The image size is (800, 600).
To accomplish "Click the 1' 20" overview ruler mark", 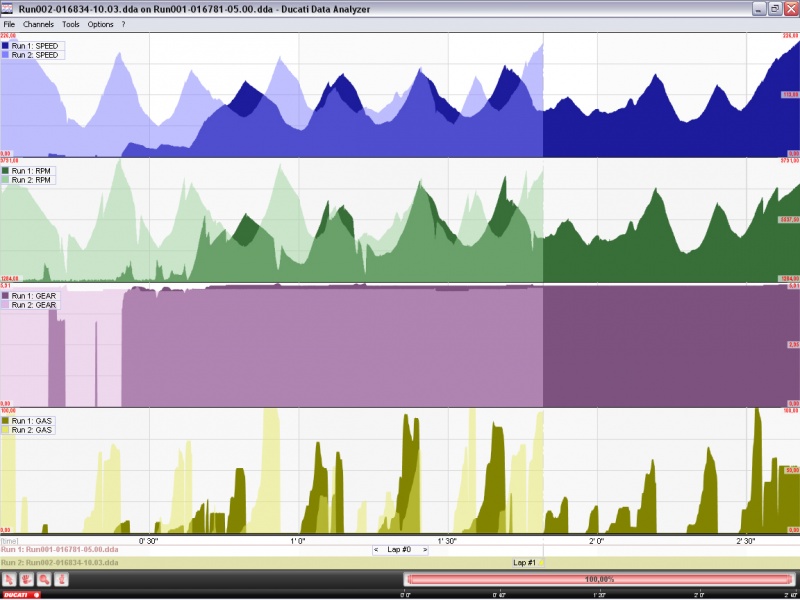I will click(x=600, y=595).
